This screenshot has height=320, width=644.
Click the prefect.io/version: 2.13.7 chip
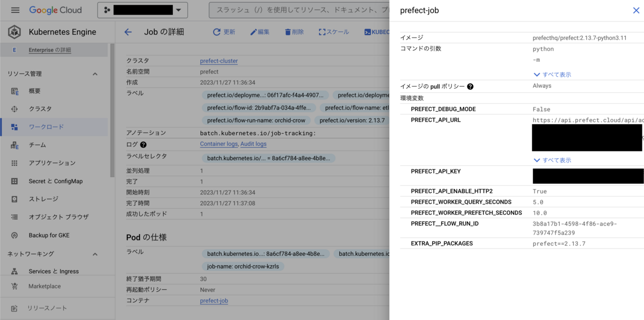pyautogui.click(x=352, y=120)
